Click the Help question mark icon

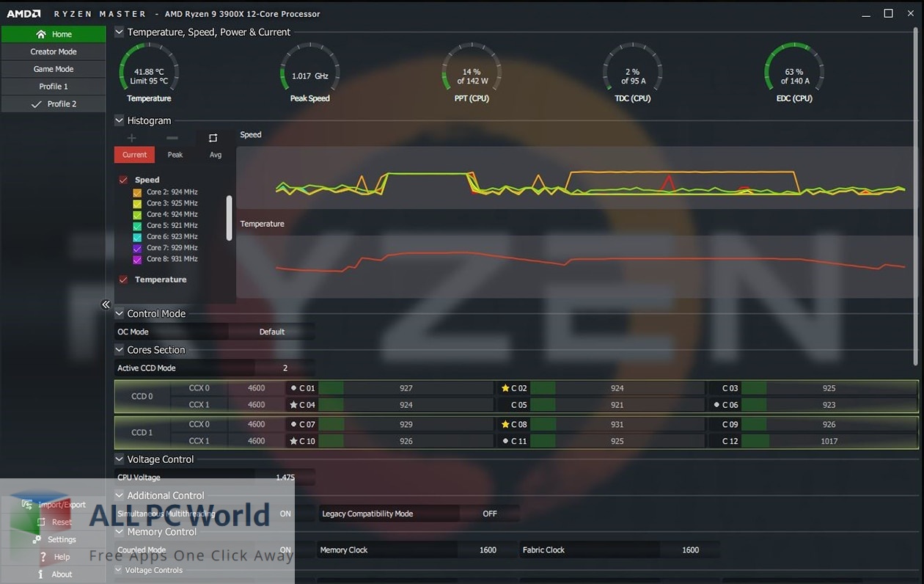pos(43,557)
